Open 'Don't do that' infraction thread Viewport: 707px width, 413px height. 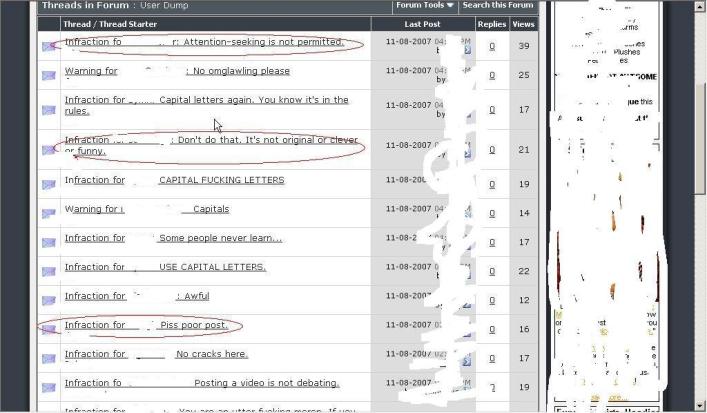(x=211, y=145)
